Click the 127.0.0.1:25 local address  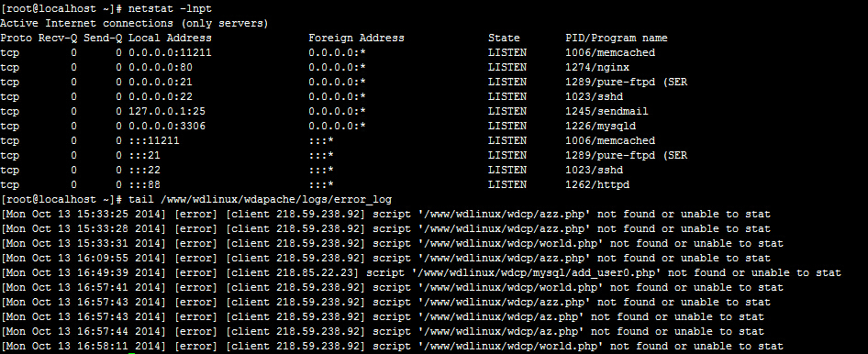pos(167,111)
